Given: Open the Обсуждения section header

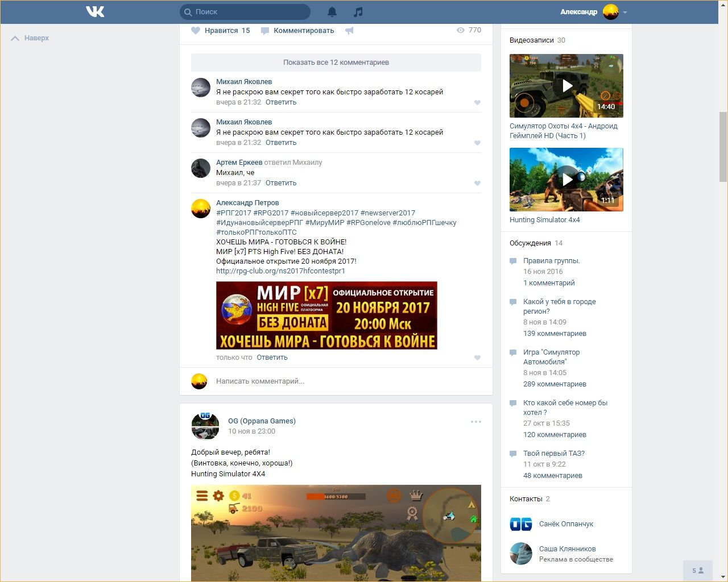Looking at the screenshot, I should pyautogui.click(x=530, y=243).
